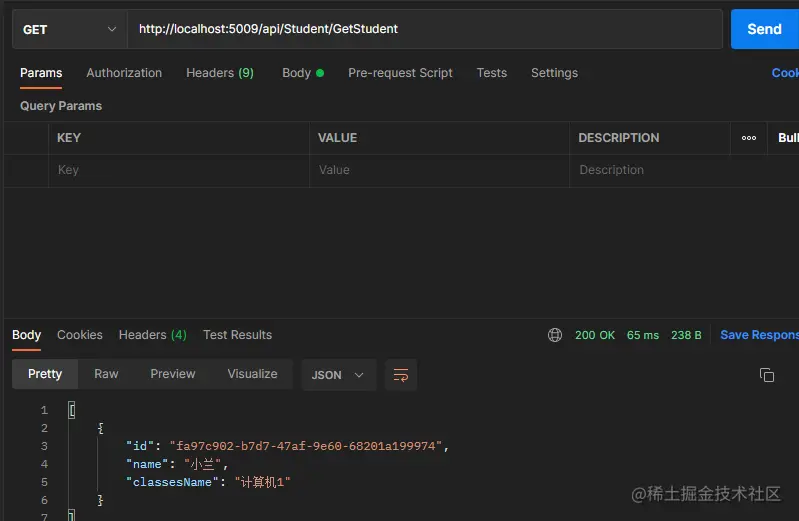Open the Pre-request Script tab
This screenshot has width=799, height=521.
[x=400, y=73]
